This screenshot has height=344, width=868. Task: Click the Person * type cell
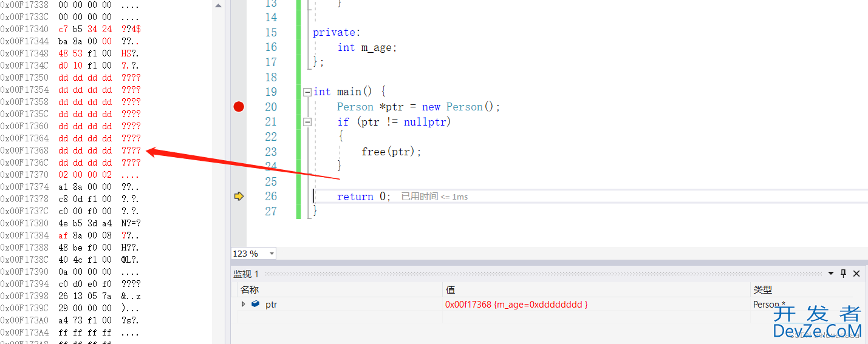coord(769,305)
